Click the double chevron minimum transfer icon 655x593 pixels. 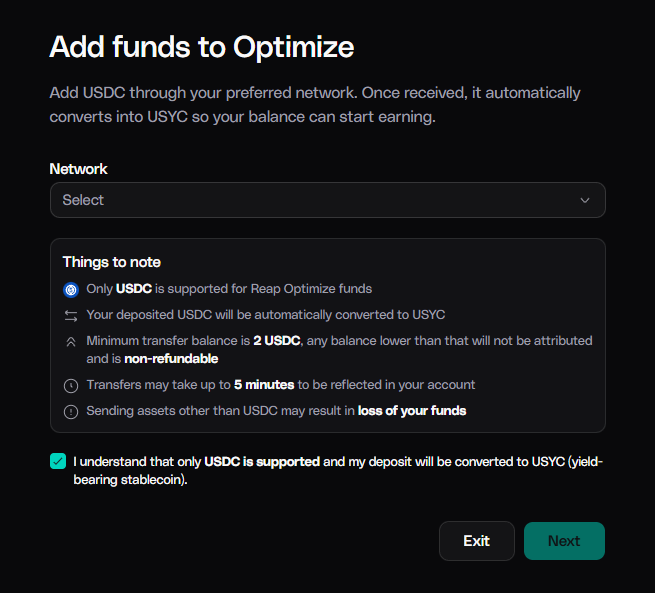click(71, 342)
